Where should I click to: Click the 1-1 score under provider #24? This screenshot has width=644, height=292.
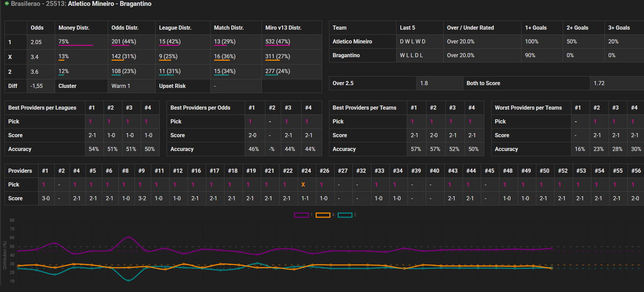coord(305,198)
